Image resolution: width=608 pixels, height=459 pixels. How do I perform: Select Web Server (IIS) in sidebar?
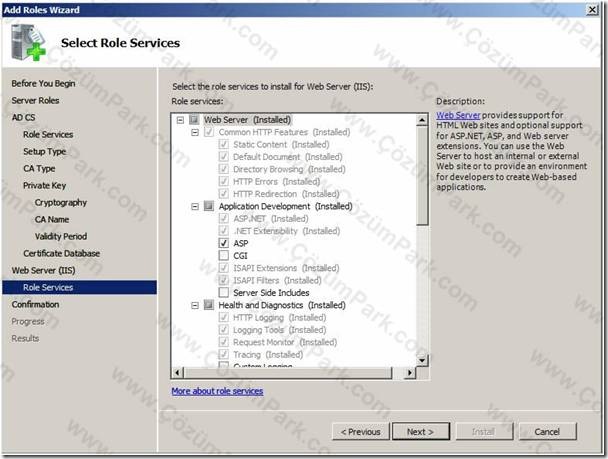(43, 270)
